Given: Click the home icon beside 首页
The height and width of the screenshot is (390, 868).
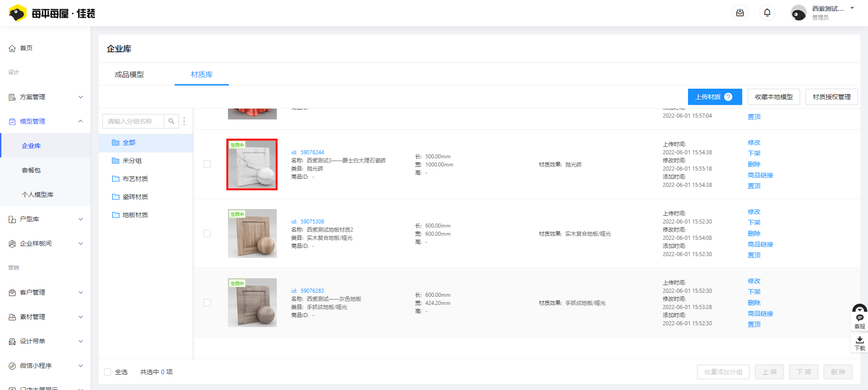Looking at the screenshot, I should tap(12, 48).
